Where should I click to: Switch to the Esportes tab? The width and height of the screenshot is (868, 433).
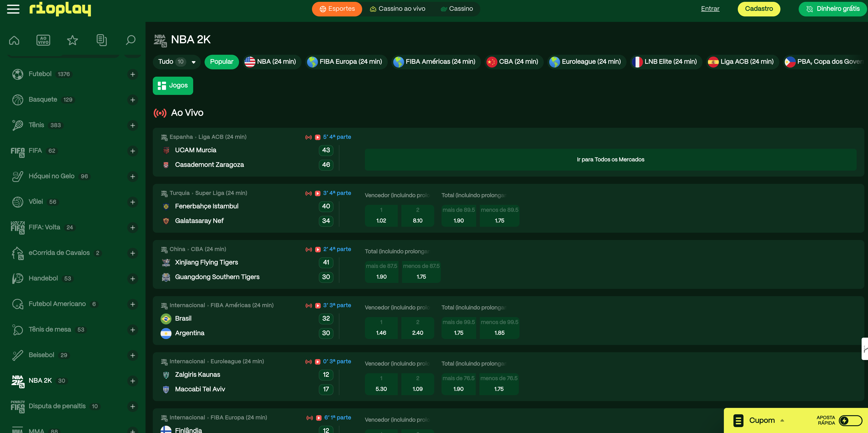tap(337, 9)
